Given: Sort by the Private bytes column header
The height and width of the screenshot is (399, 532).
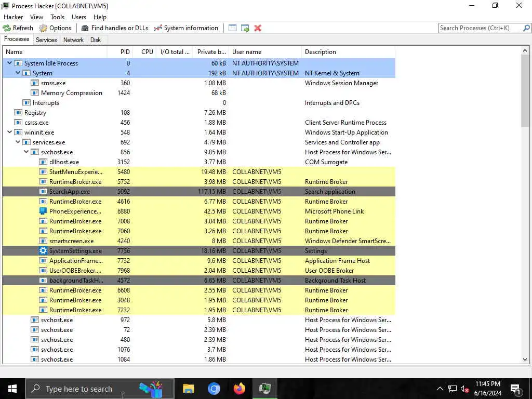Looking at the screenshot, I should point(211,52).
